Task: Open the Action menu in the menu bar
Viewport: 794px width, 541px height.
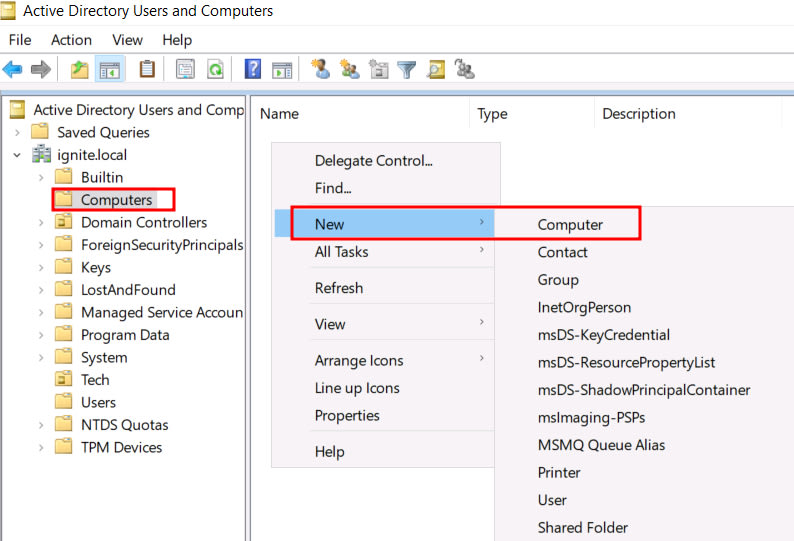Action: click(x=71, y=40)
